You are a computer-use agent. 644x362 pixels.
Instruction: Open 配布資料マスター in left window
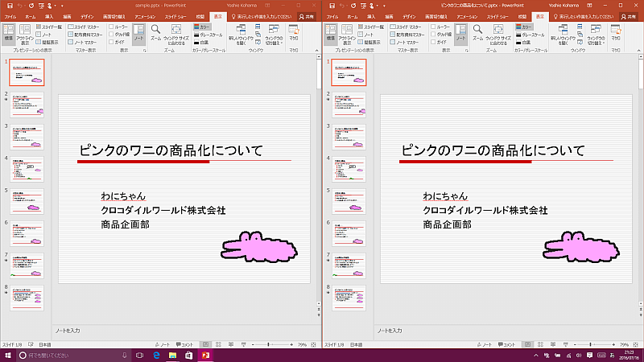(x=85, y=35)
